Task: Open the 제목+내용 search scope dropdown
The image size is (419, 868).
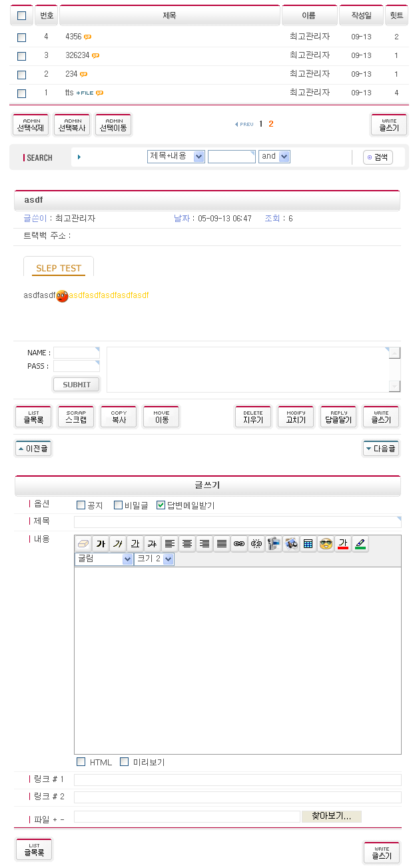Action: 176,156
